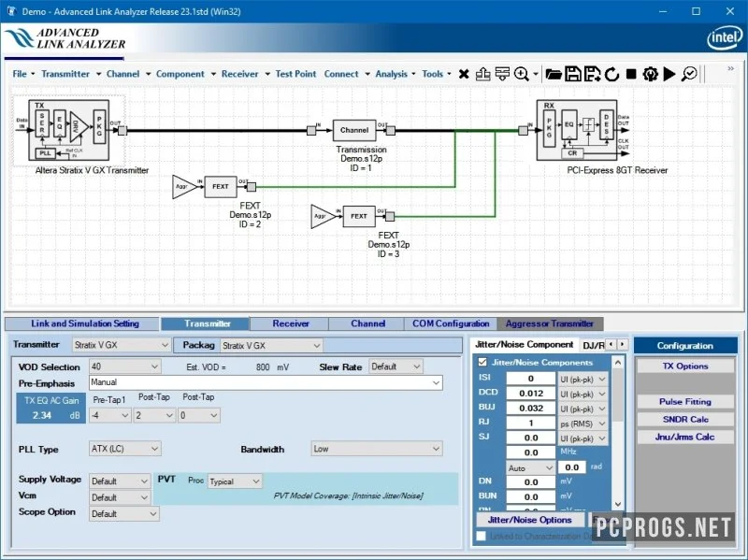Click the jitter panel scroll down arrow

tap(618, 504)
